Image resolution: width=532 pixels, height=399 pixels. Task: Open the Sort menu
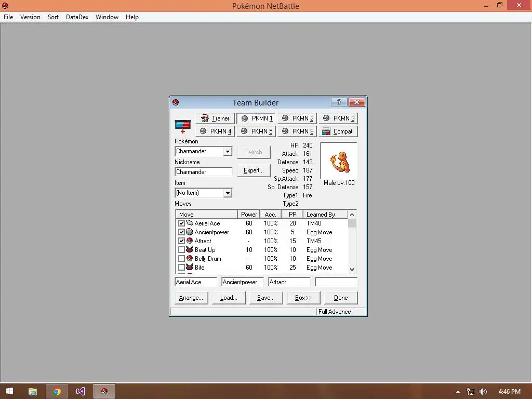[x=53, y=17]
